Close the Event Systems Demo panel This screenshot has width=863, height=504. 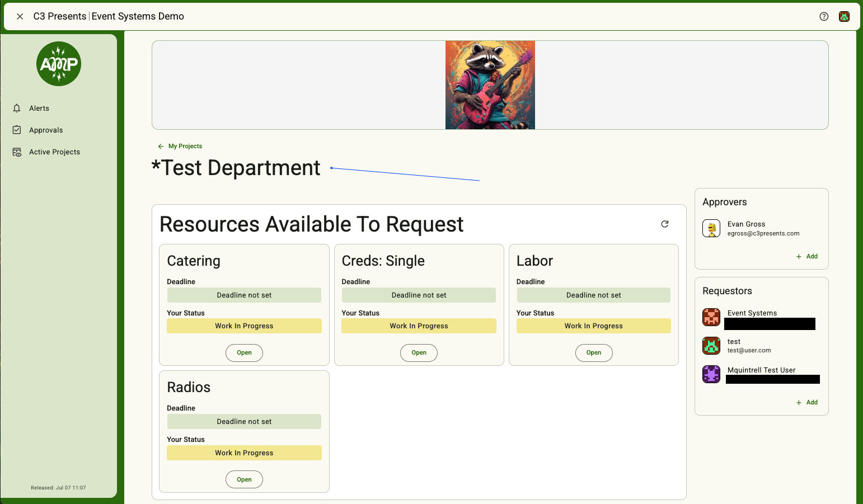(20, 16)
